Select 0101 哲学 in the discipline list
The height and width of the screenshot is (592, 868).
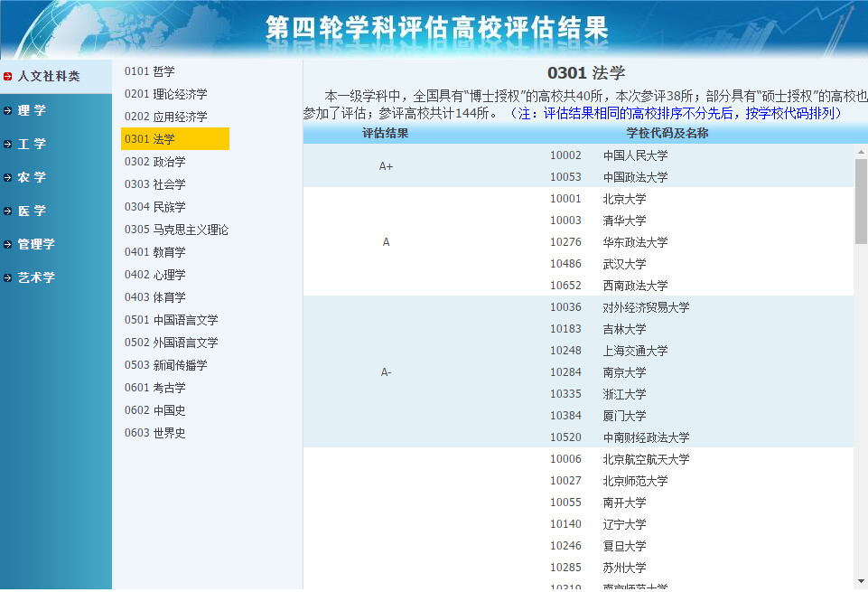tap(152, 70)
